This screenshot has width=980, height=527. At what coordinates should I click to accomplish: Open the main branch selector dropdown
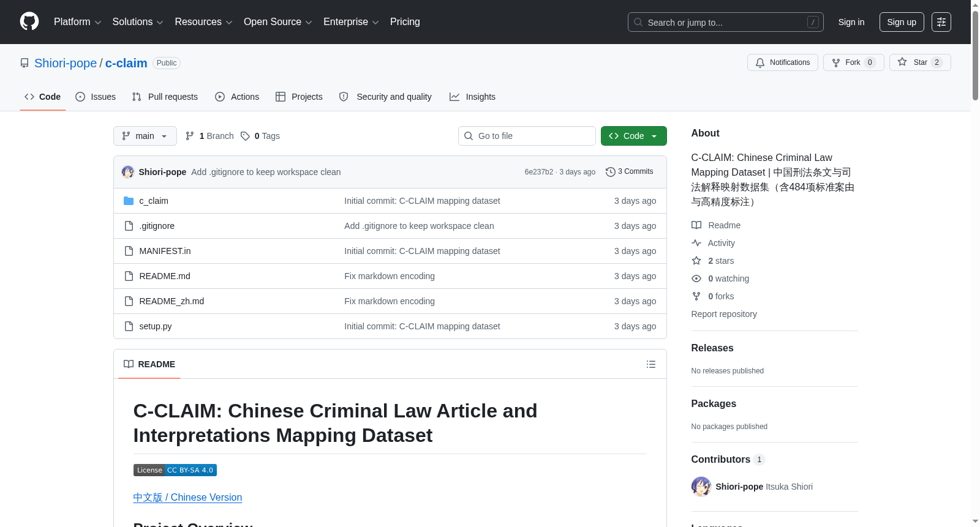coord(145,136)
